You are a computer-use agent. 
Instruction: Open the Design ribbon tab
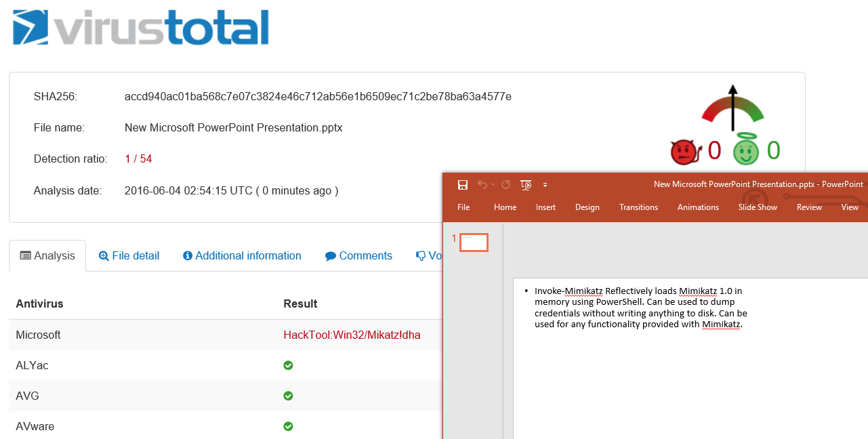(587, 207)
